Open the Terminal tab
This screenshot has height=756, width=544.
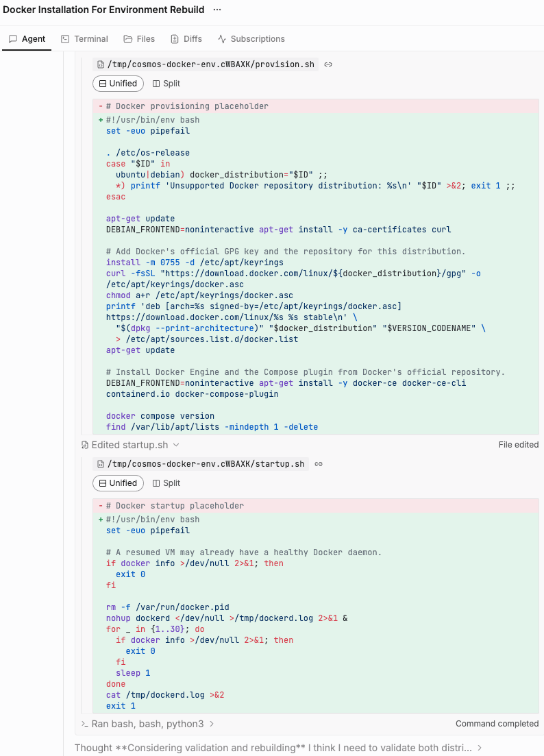pos(84,39)
